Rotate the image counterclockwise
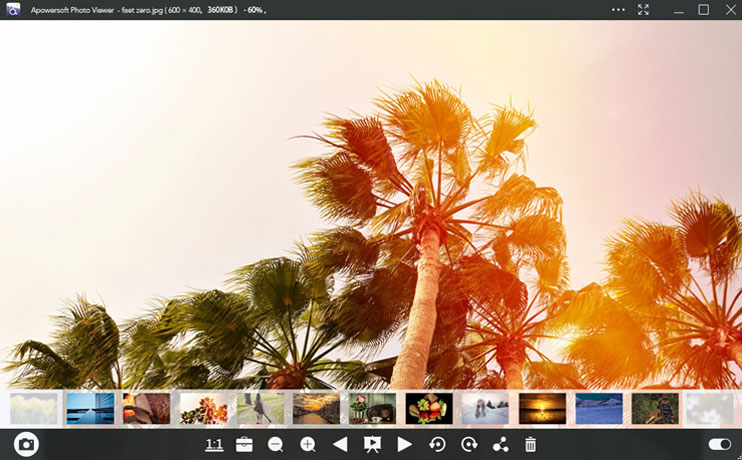Screen dimensions: 742x460 (437, 444)
